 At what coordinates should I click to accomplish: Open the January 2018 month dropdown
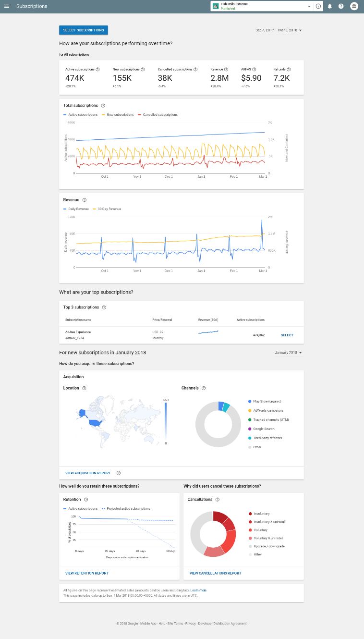[288, 353]
